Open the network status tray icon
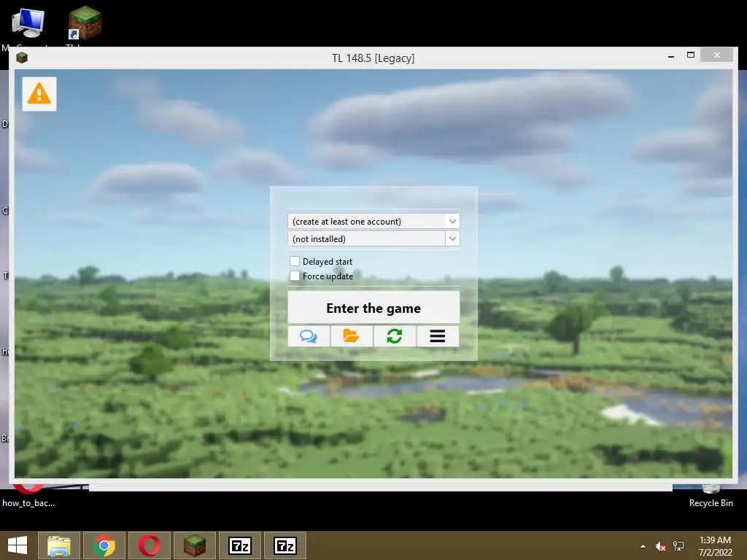The height and width of the screenshot is (560, 747). (x=678, y=546)
